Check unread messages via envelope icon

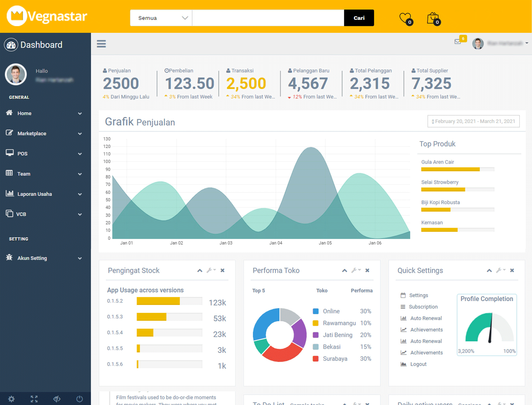coord(458,42)
